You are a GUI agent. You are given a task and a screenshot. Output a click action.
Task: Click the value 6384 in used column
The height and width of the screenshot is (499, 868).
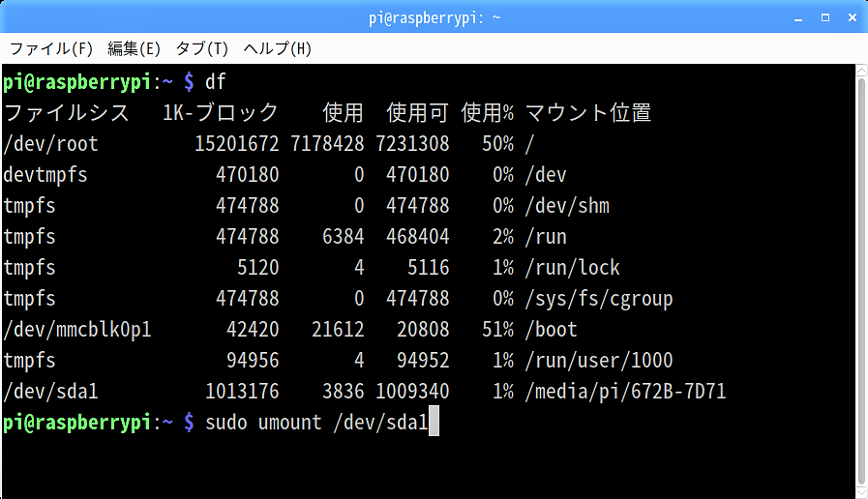pos(344,237)
